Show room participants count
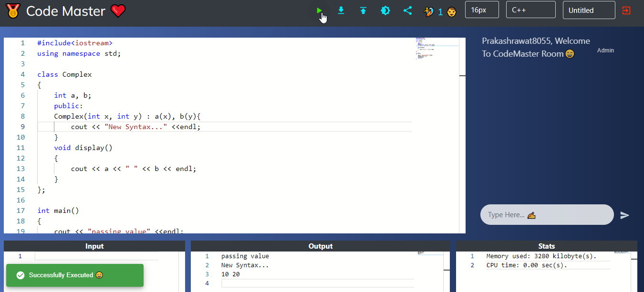 tap(440, 11)
